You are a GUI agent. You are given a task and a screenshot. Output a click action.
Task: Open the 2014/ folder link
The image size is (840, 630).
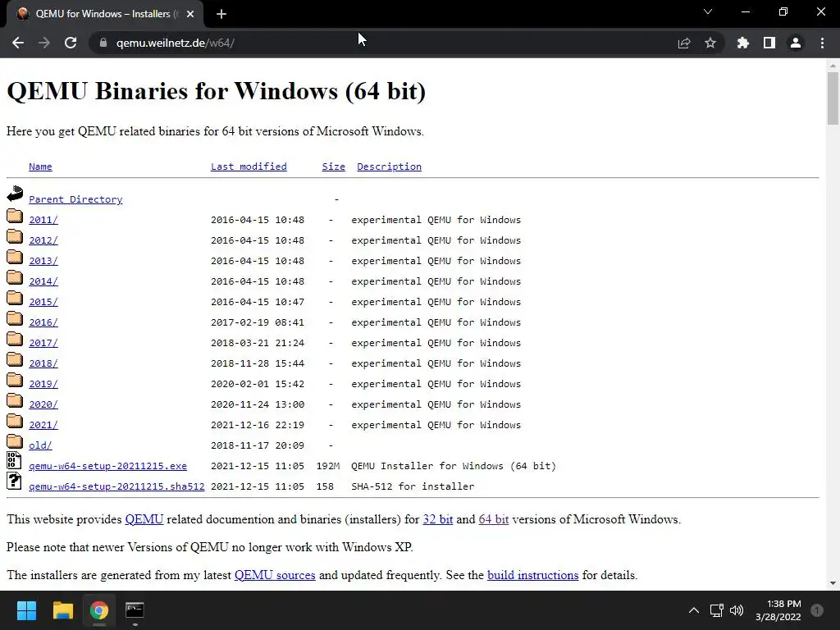(x=43, y=281)
